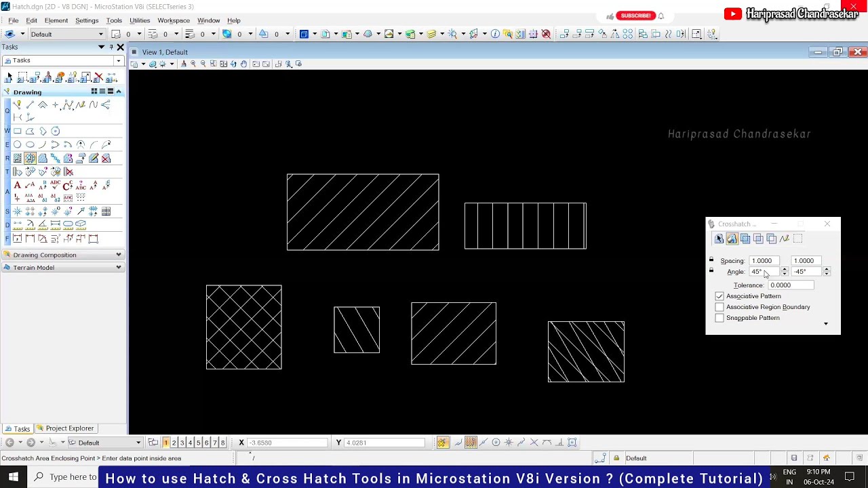Select Union method icon in Crosshatch
The height and width of the screenshot is (488, 868).
point(745,239)
